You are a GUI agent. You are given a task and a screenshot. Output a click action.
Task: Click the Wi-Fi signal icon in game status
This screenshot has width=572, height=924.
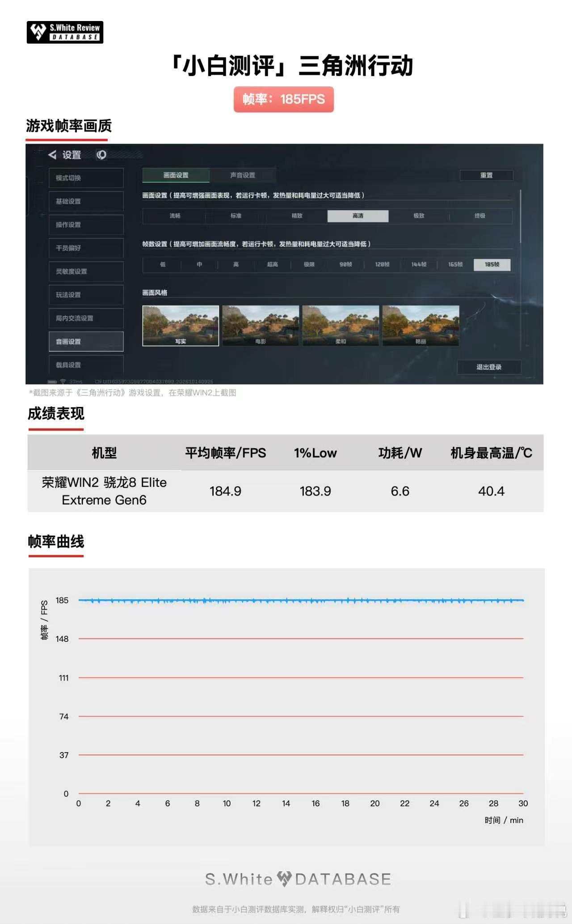point(63,381)
